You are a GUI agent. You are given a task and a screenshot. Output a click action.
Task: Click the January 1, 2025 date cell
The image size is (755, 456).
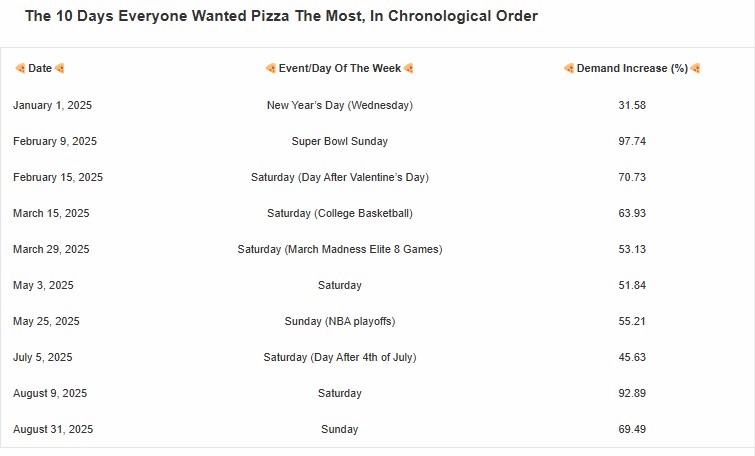52,105
